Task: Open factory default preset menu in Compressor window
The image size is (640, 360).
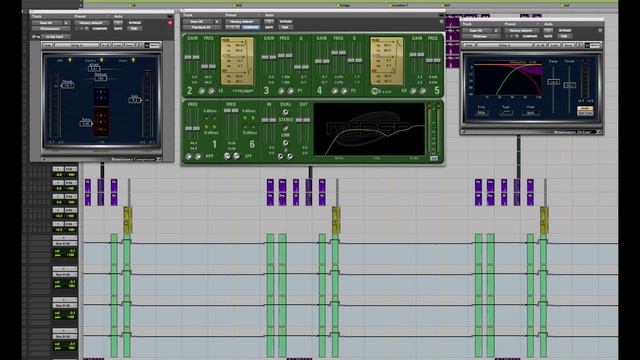Action: (91, 23)
